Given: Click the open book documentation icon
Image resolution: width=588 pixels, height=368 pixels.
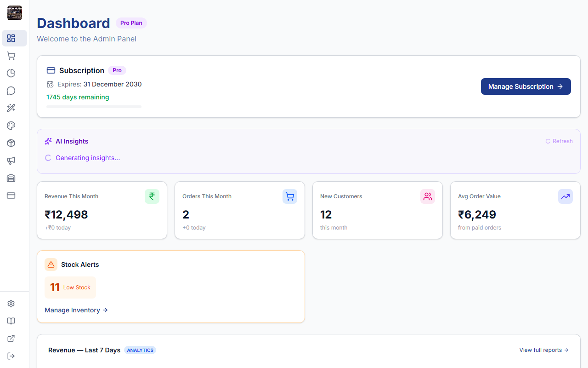Looking at the screenshot, I should click(11, 321).
